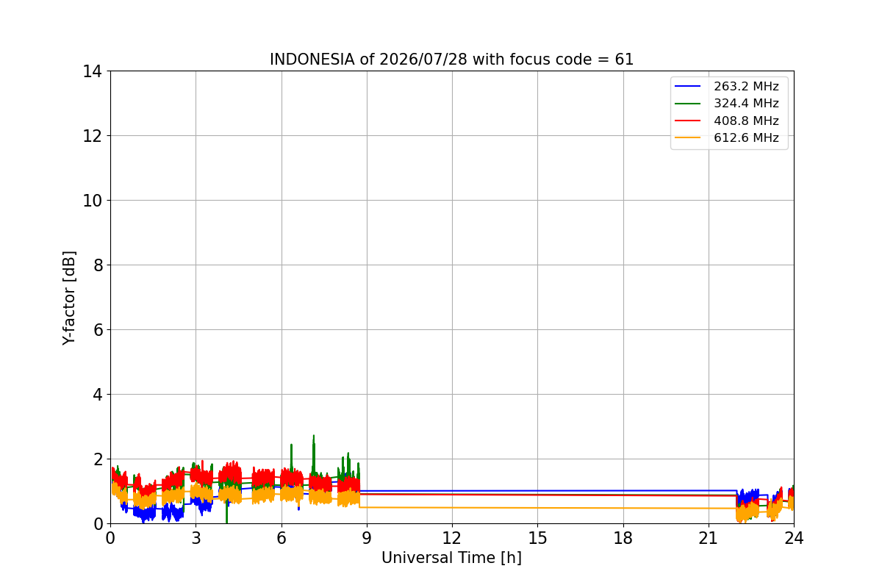Image resolution: width=882 pixels, height=588 pixels.
Task: Click the red 408.8 MHz legend line
Action: click(688, 121)
